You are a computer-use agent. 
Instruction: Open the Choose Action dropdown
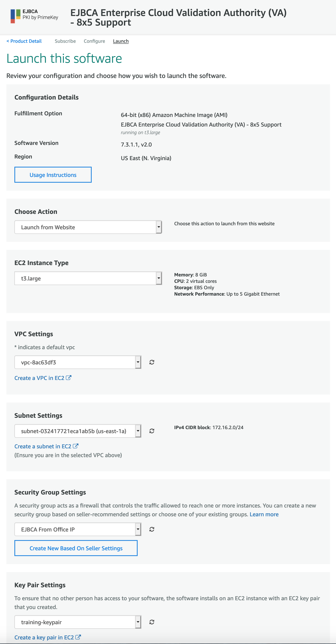88,227
